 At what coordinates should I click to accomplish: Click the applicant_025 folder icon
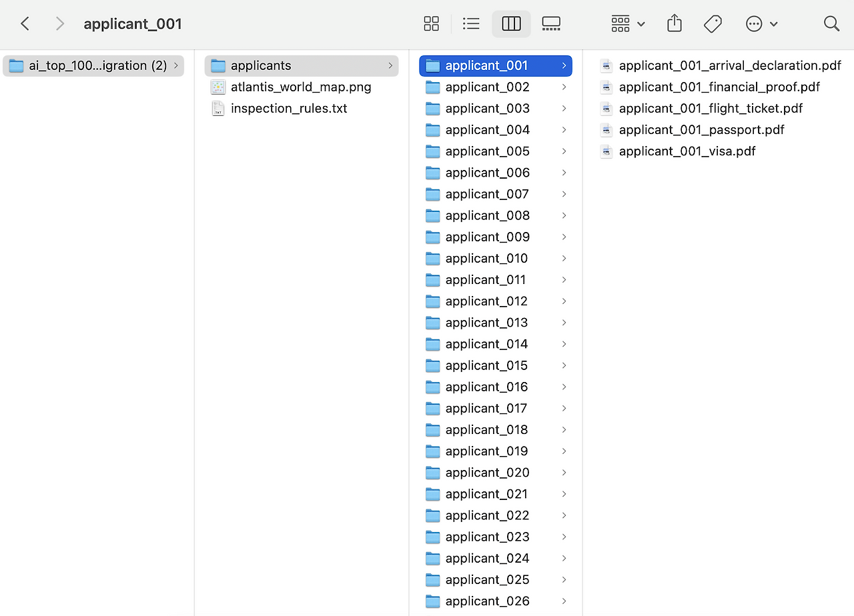433,579
